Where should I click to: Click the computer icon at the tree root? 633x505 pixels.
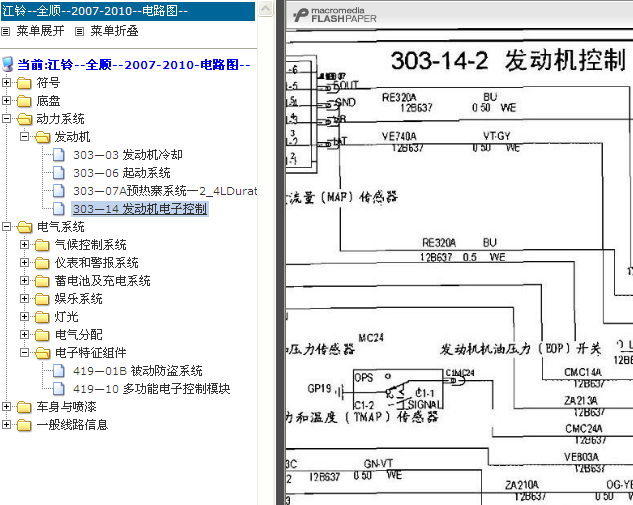click(7, 64)
